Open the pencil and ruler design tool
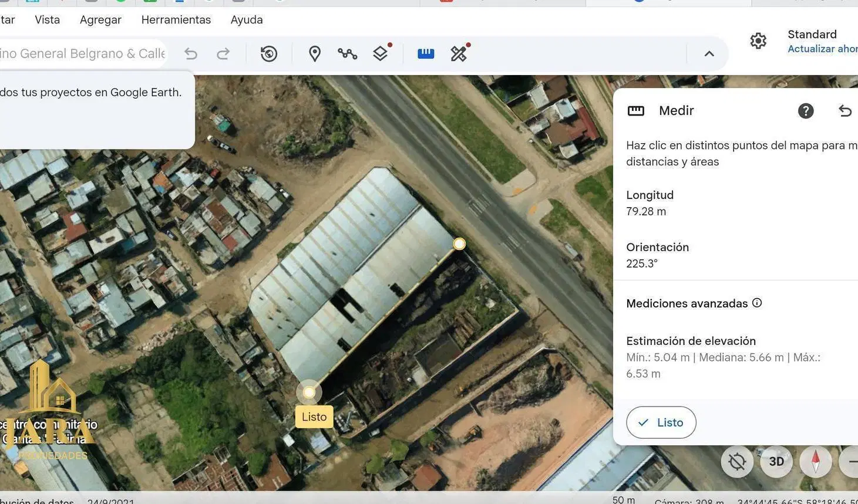The height and width of the screenshot is (504, 858). (459, 54)
